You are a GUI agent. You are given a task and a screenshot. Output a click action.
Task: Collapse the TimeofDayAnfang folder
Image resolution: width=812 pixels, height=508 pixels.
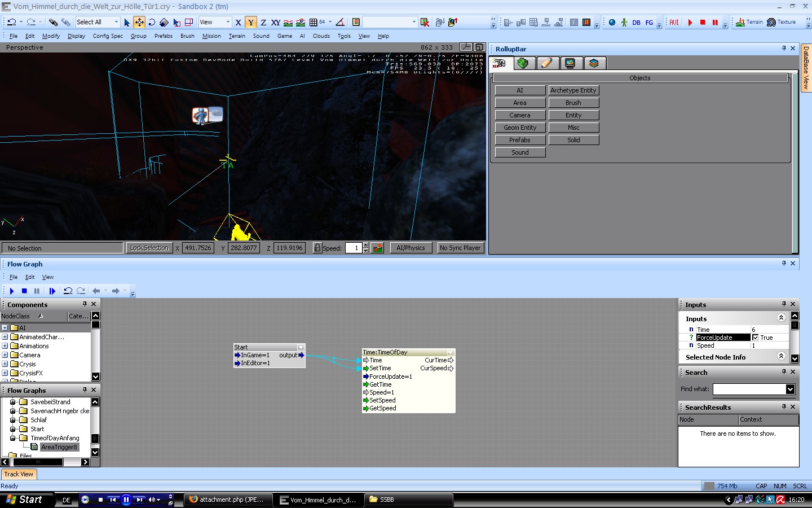(13, 438)
